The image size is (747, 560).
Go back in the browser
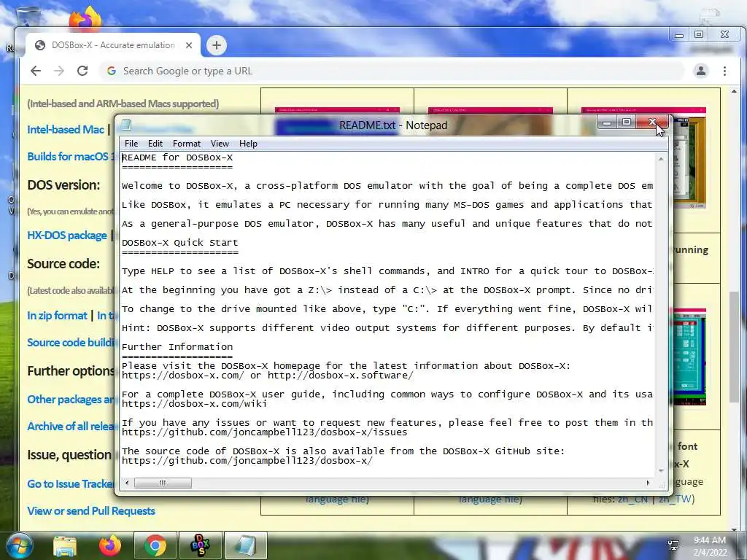(36, 71)
